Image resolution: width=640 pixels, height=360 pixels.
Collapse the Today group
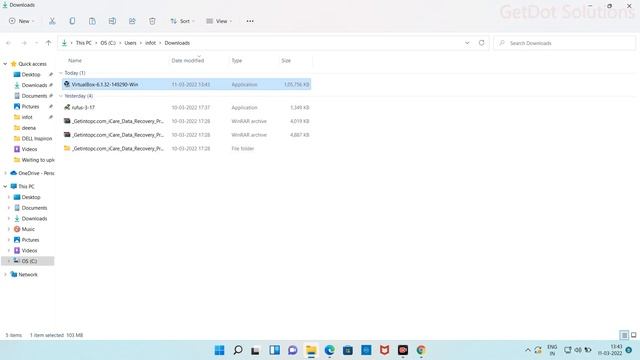pyautogui.click(x=61, y=73)
